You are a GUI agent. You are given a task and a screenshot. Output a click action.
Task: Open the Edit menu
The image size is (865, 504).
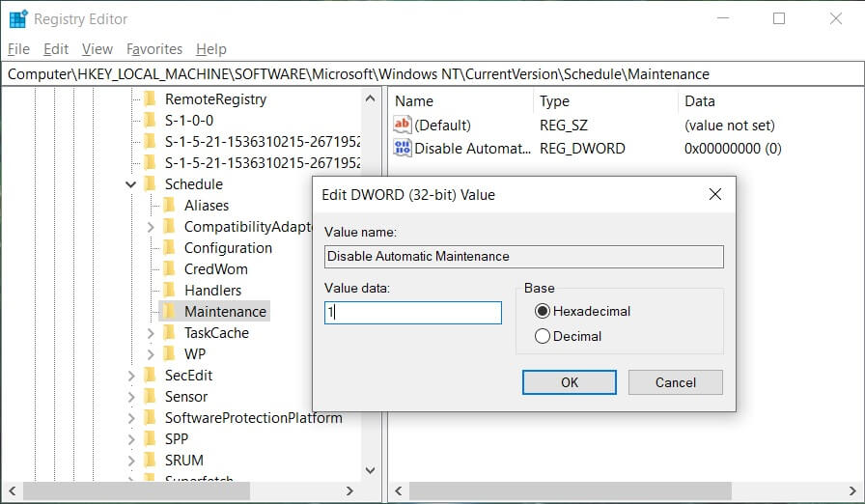(x=56, y=48)
